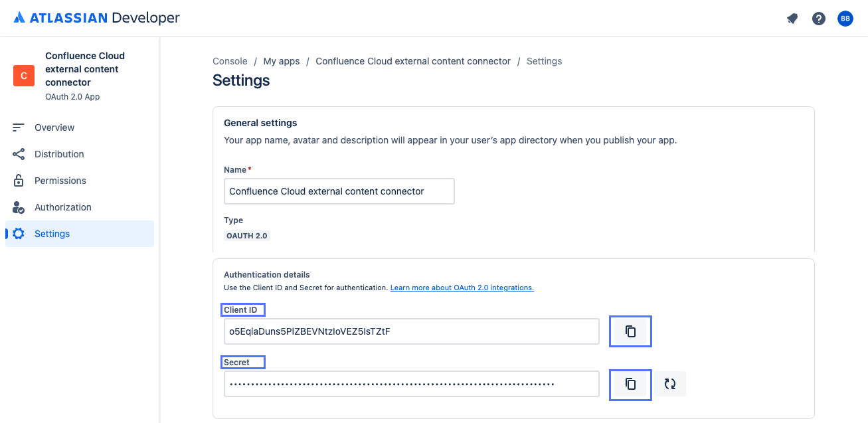Click the Settings page heading
This screenshot has width=868, height=423.
pos(241,80)
